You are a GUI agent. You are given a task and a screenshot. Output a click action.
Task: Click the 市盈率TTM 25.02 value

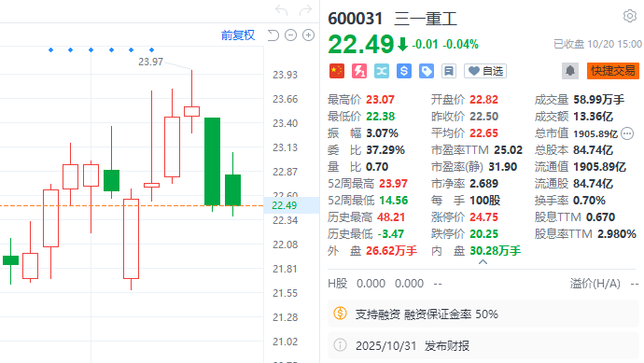click(509, 150)
